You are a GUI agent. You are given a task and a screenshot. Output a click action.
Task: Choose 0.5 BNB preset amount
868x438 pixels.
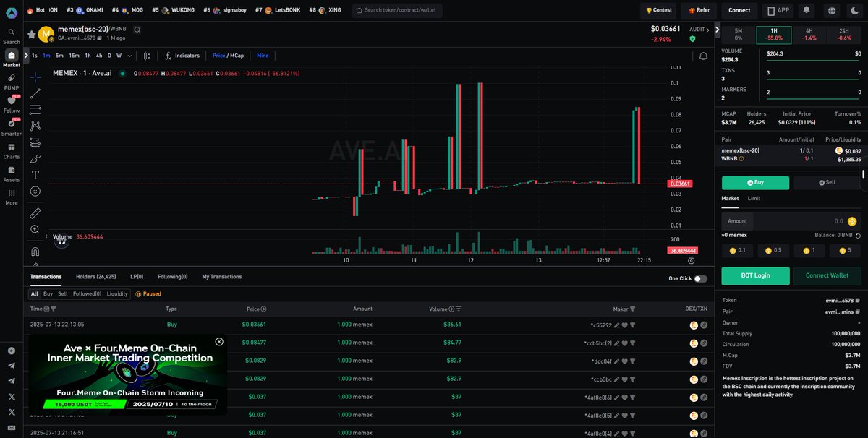click(773, 250)
